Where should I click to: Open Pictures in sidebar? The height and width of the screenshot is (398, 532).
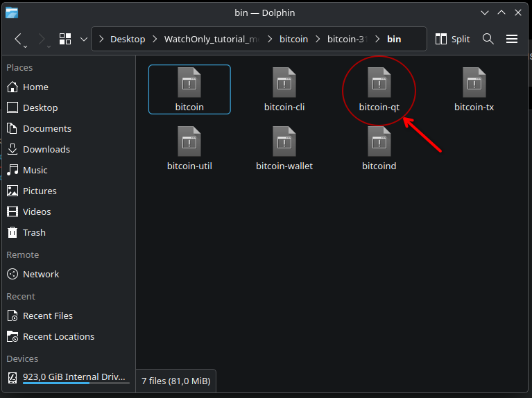coord(68,191)
